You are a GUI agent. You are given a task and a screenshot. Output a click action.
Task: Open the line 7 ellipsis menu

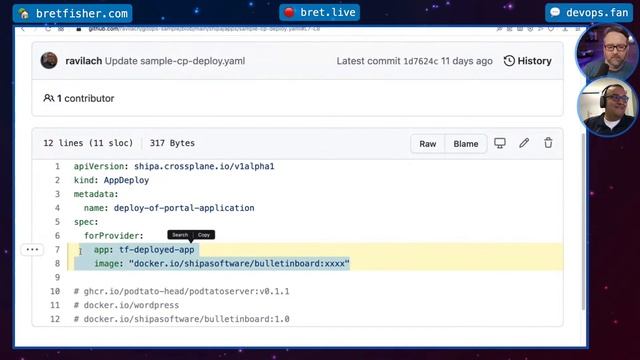[x=32, y=249]
